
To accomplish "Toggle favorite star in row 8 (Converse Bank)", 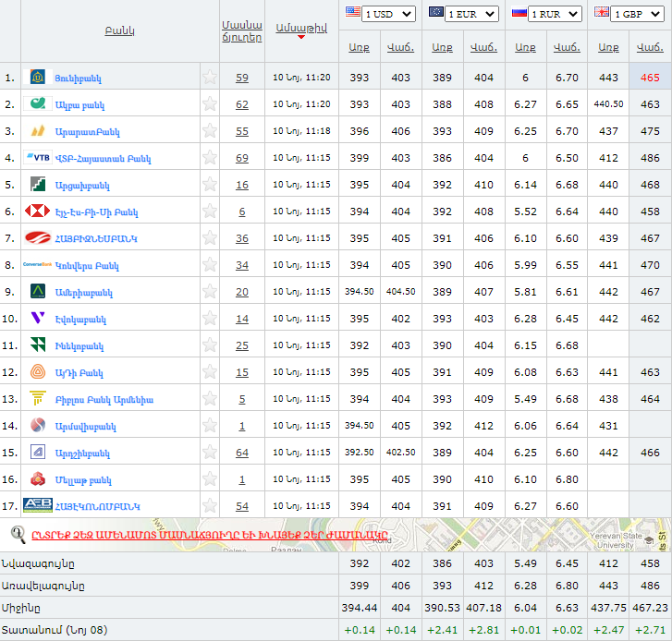I will point(210,265).
